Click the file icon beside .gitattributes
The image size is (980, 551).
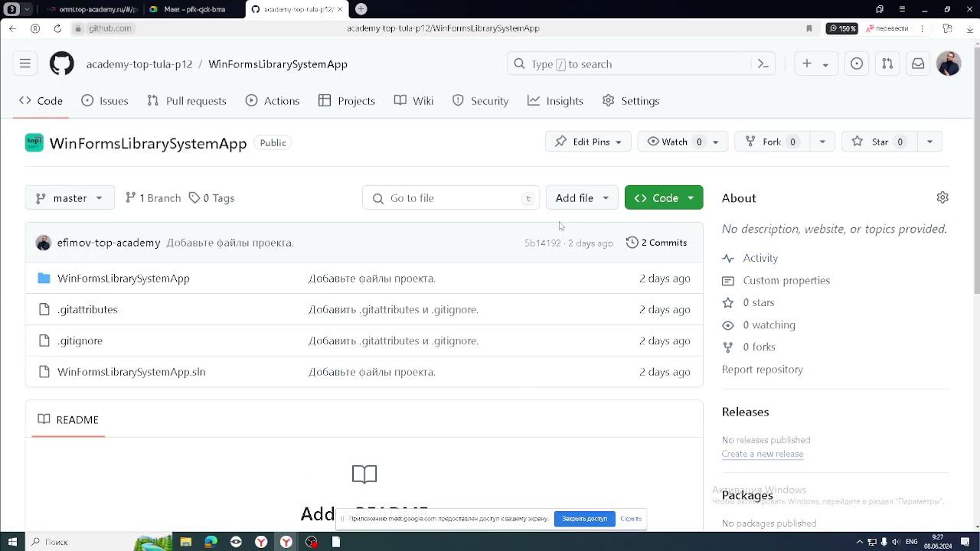[44, 310]
